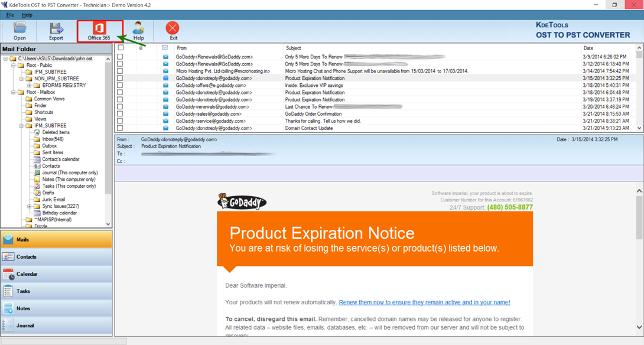Open the Calendar panel
644x345 pixels.
pyautogui.click(x=56, y=274)
